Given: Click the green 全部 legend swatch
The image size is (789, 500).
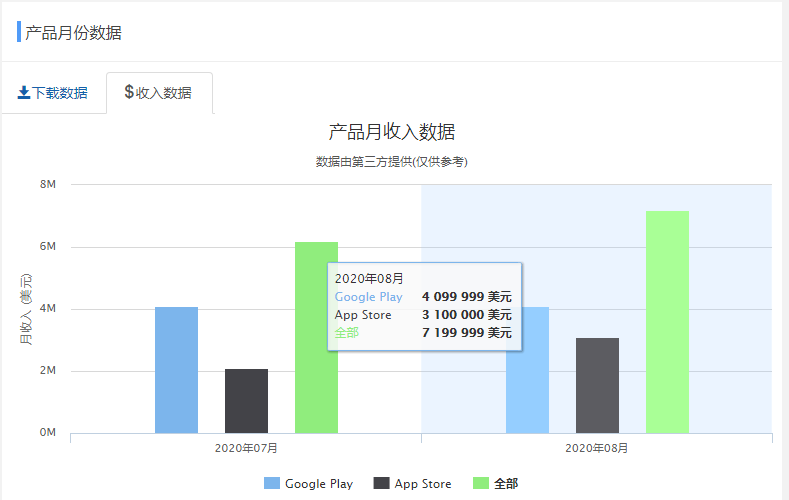Looking at the screenshot, I should [481, 484].
